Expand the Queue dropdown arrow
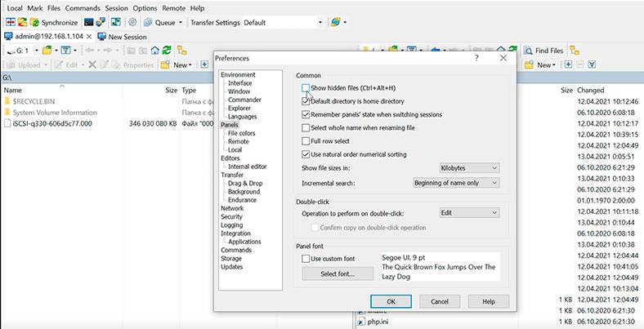Viewport: 644px width, 329px height. pyautogui.click(x=181, y=23)
